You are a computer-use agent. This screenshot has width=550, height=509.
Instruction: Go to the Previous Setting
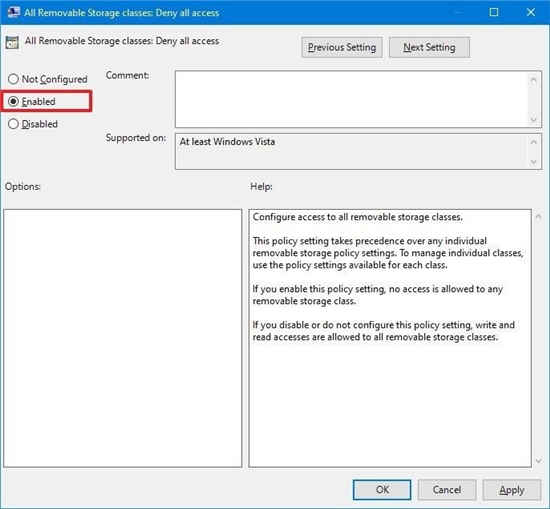click(342, 47)
